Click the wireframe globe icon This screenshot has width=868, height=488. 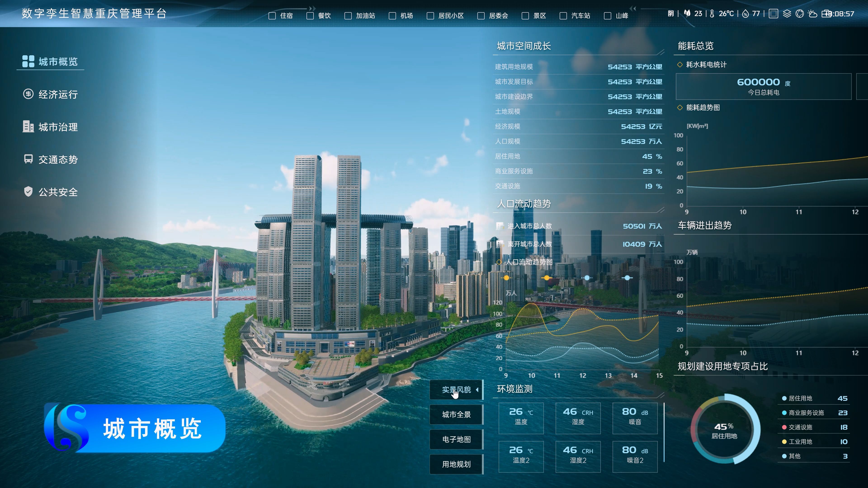click(x=800, y=14)
